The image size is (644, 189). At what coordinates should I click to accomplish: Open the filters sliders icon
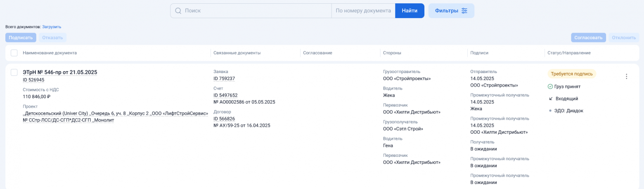(464, 11)
